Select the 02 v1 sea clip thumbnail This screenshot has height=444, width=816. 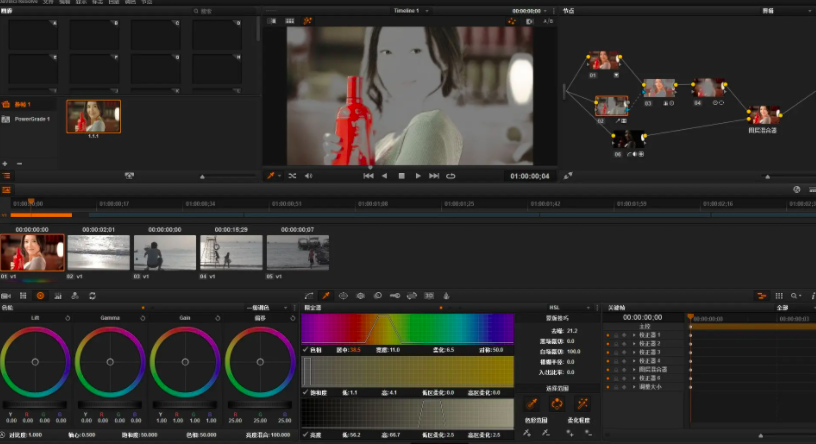click(x=98, y=252)
